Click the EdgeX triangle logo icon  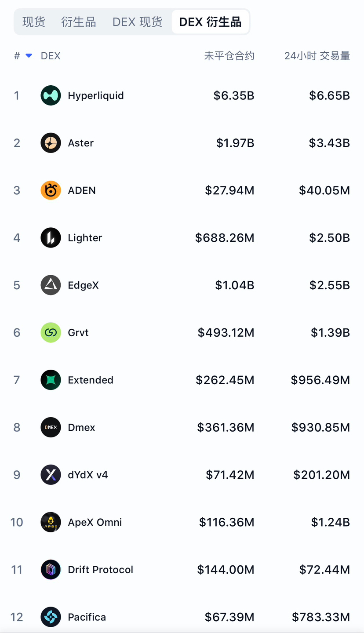click(x=51, y=285)
